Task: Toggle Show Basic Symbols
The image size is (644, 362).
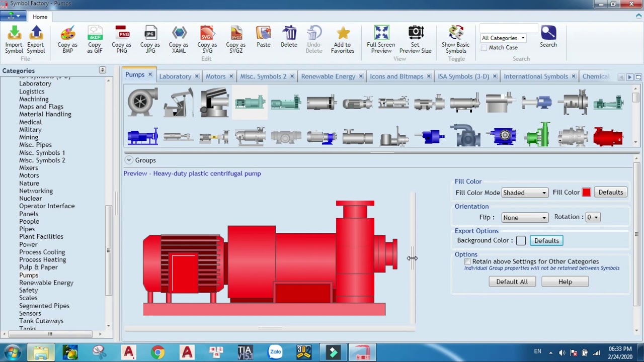Action: pos(456,39)
